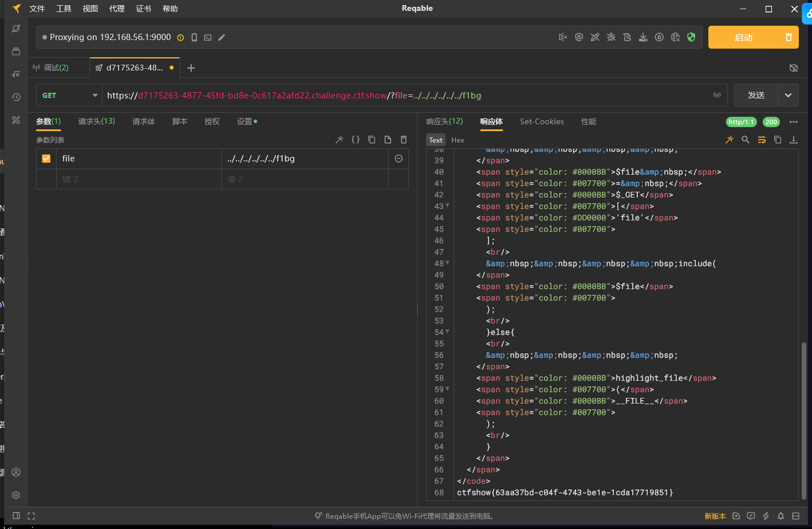The height and width of the screenshot is (529, 812).
Task: Expand the 发送 button dropdown arrow
Action: tap(789, 96)
